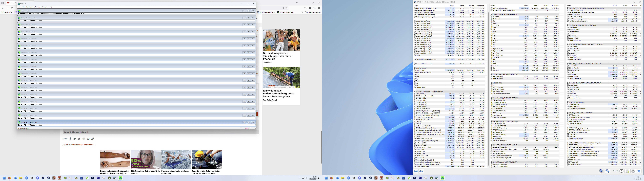
Task: Open Save to Pocket in Firefox toolbar
Action: pos(306,8)
